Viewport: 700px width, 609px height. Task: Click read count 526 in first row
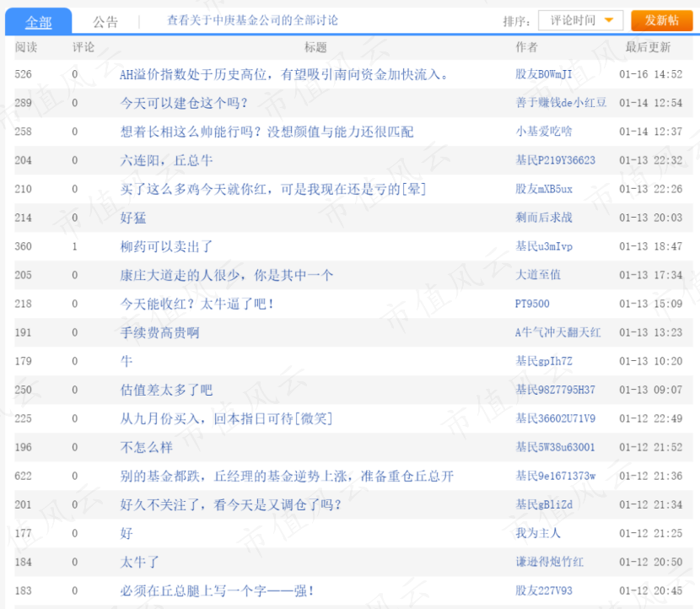pyautogui.click(x=24, y=74)
